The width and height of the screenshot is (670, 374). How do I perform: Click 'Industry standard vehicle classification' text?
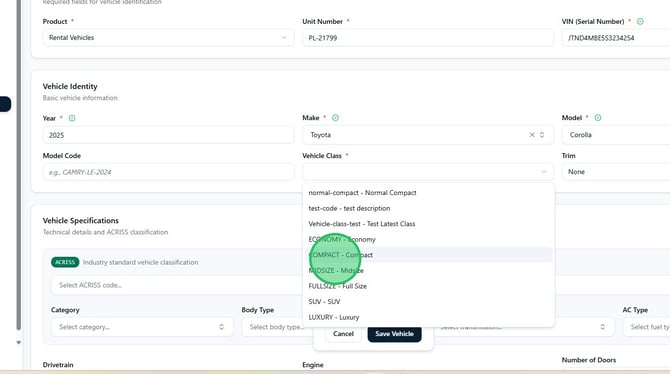pyautogui.click(x=141, y=262)
